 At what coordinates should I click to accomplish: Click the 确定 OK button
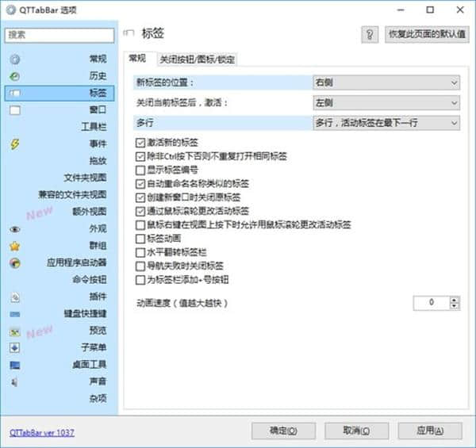point(283,431)
